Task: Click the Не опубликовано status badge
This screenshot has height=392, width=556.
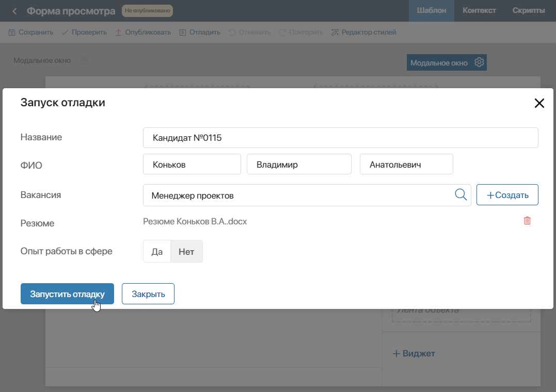Action: pyautogui.click(x=148, y=11)
